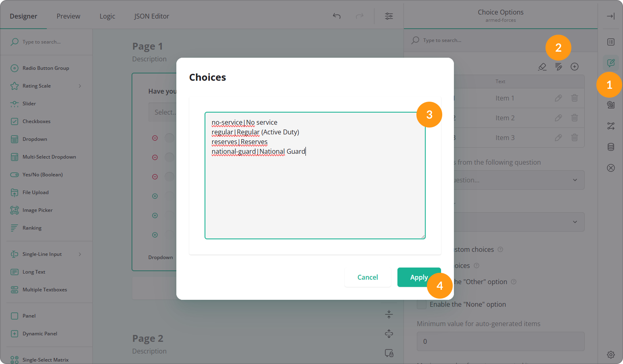Expand the Rating Scale toolbox item
Screen dimensions: 623x364
pos(80,86)
